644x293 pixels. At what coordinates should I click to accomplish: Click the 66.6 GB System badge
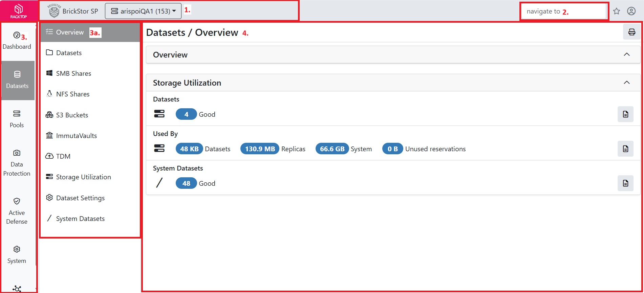point(332,149)
